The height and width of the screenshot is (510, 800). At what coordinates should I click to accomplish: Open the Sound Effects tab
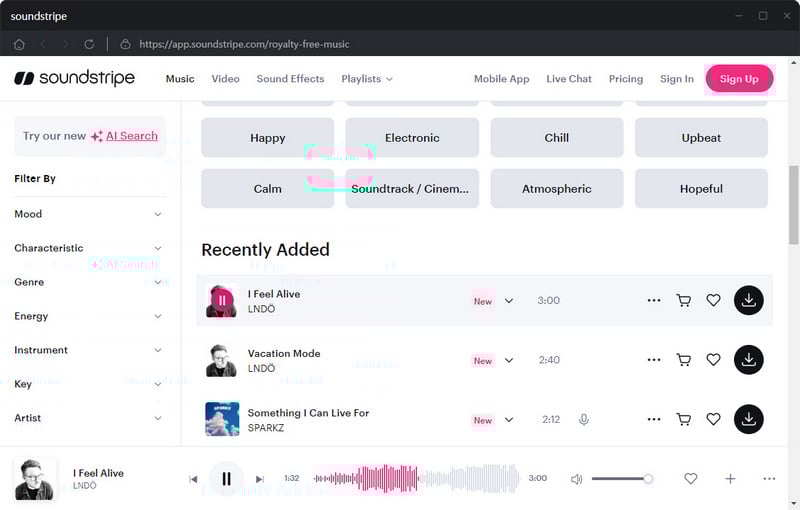point(290,79)
